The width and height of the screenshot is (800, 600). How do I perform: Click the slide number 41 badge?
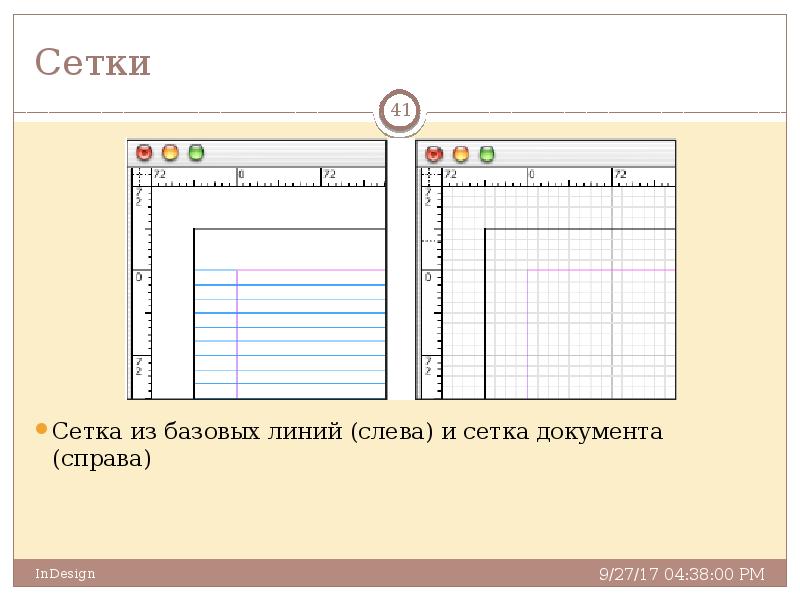(x=400, y=111)
